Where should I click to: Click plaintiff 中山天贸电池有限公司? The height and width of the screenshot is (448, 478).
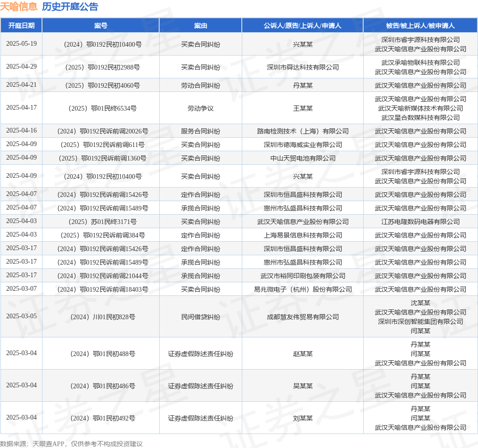tap(302, 158)
